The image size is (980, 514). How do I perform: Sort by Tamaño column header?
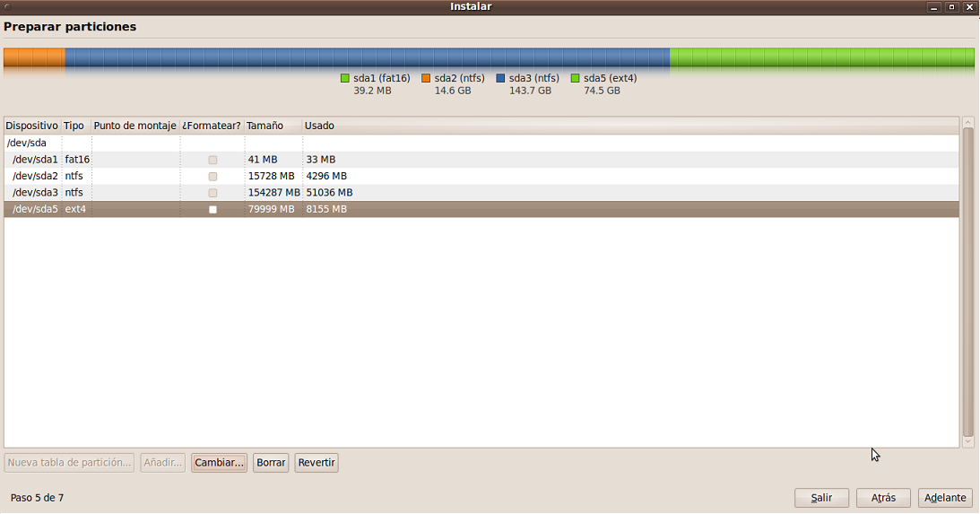pos(273,126)
